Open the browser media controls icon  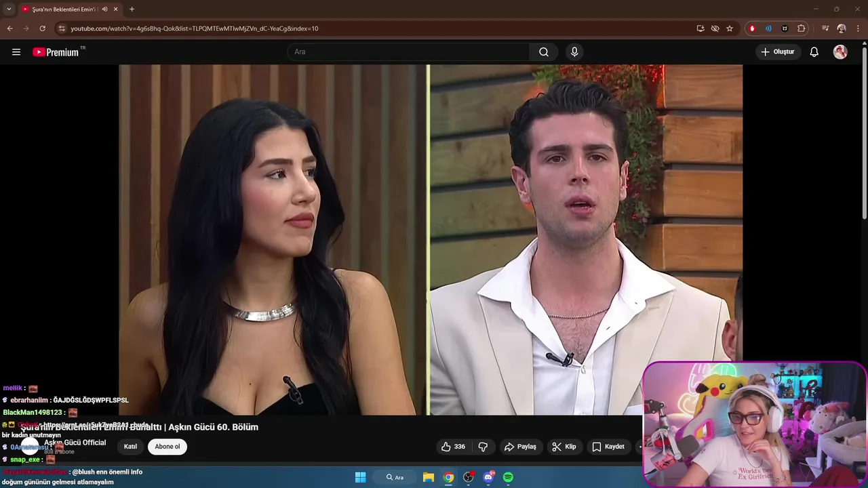pyautogui.click(x=825, y=28)
